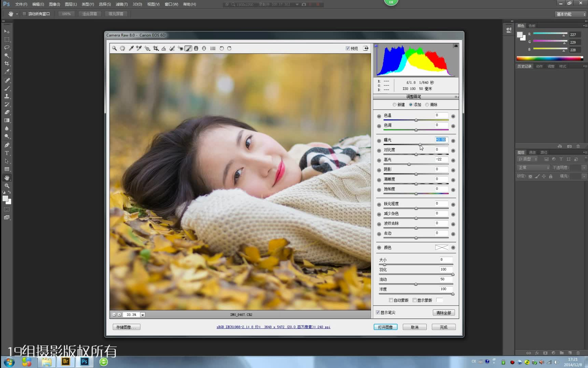Select the 新建 radio button

tap(395, 105)
